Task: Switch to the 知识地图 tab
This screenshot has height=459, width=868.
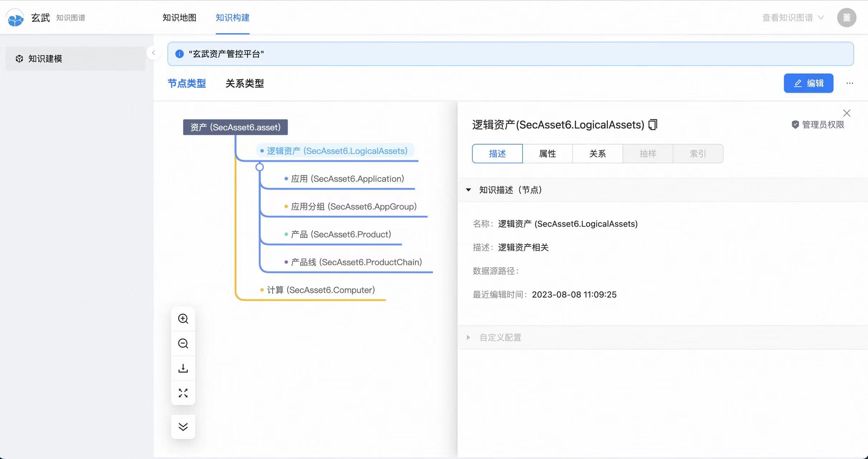Action: coord(180,18)
